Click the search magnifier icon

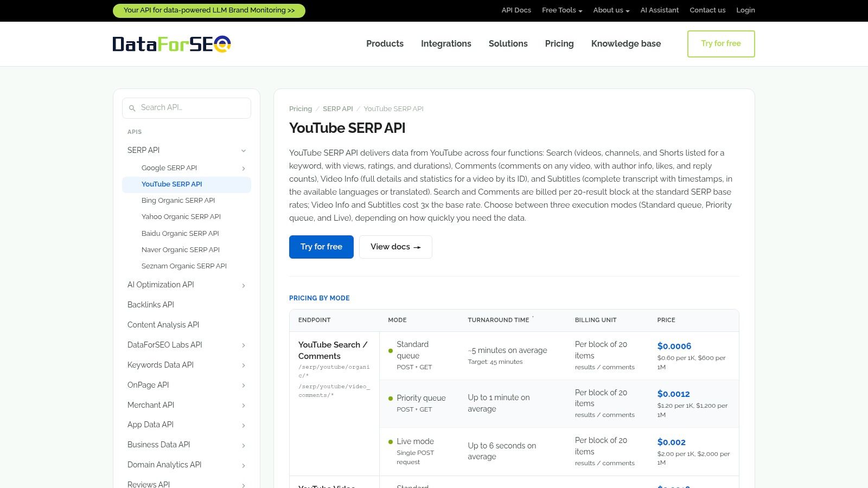tap(132, 108)
